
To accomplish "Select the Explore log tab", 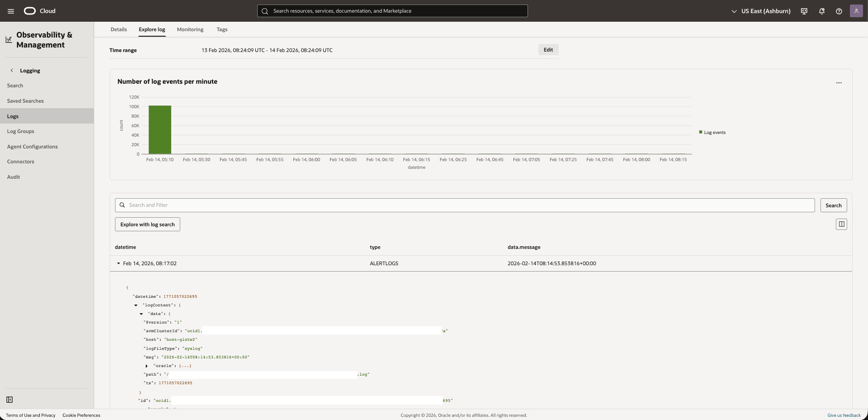I will coord(152,29).
